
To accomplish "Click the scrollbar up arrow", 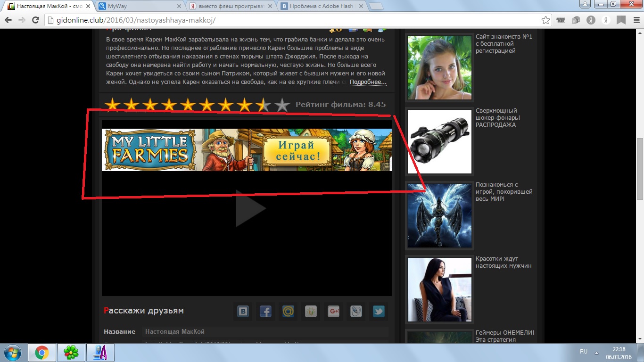I will (640, 33).
